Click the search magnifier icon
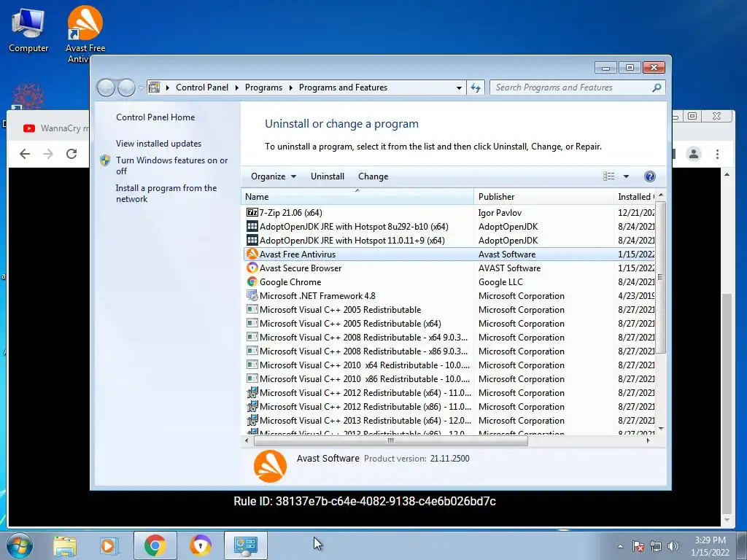 click(x=657, y=87)
